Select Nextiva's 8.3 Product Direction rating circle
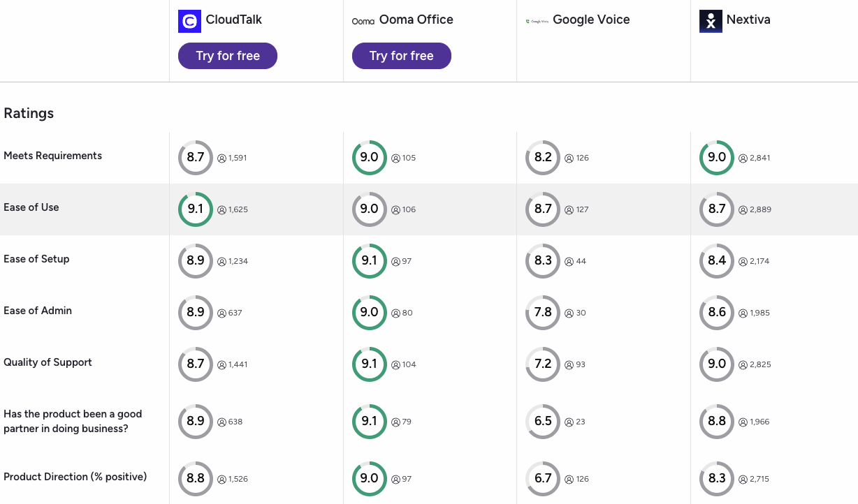This screenshot has height=504, width=858. coord(717,478)
